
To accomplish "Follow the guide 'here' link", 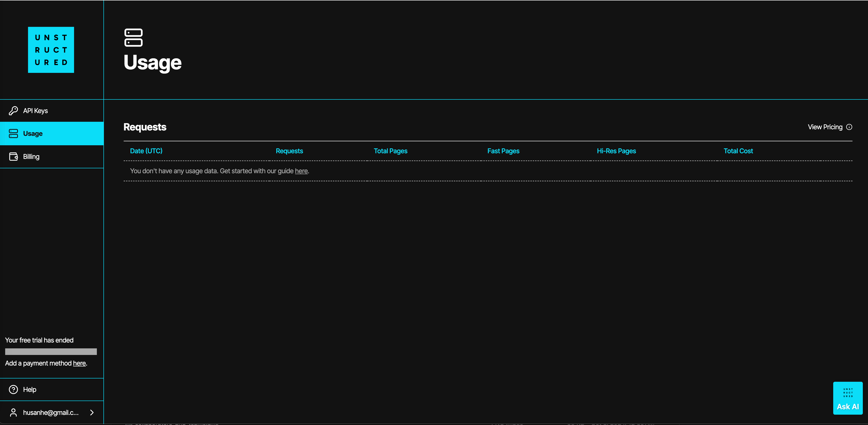I will point(301,171).
